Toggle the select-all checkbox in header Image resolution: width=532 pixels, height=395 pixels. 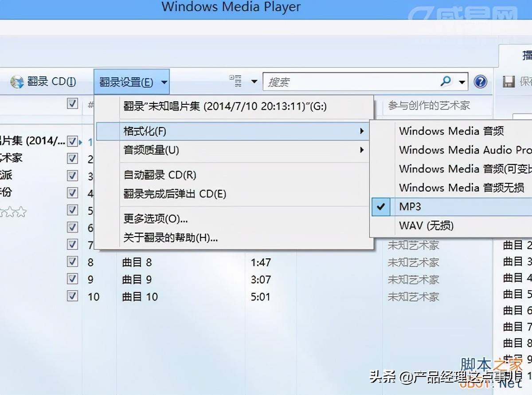click(72, 104)
